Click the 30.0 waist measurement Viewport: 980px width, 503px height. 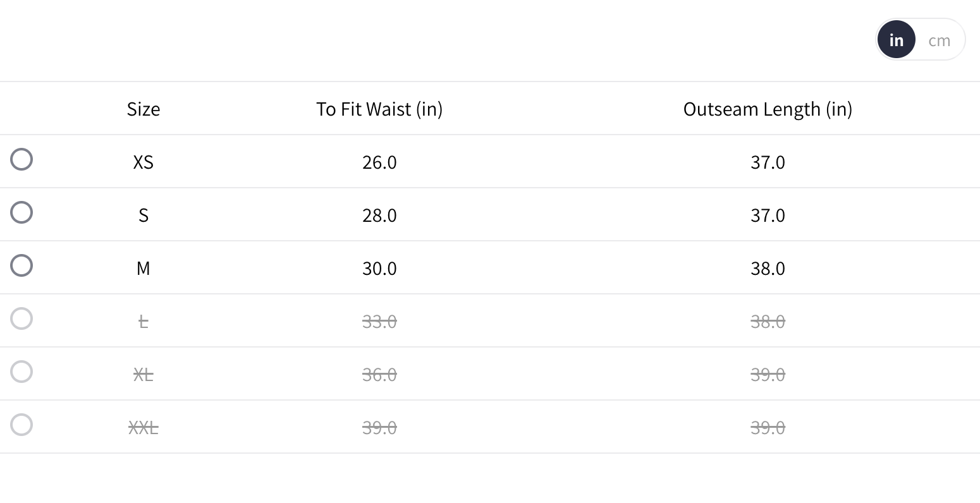point(379,269)
